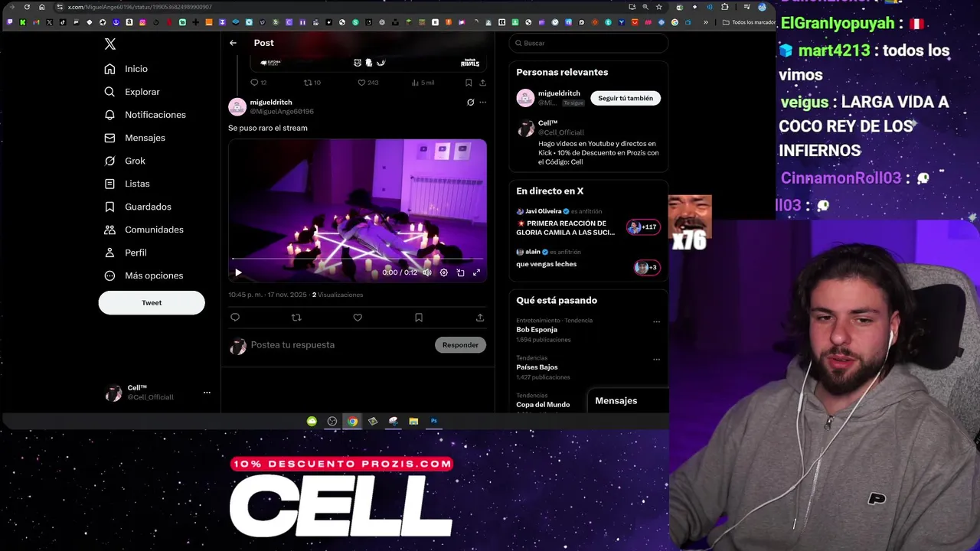Open Explorar in the sidebar
980x551 pixels.
(x=132, y=92)
